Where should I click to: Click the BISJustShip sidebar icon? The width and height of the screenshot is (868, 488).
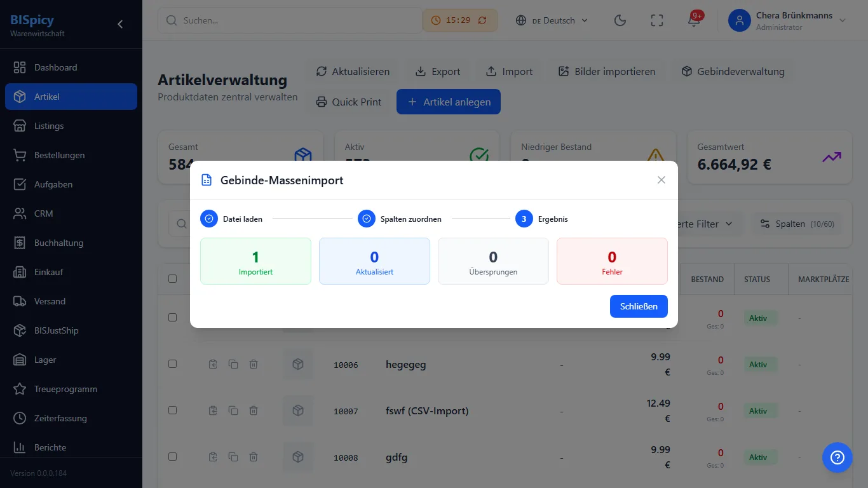tap(20, 330)
